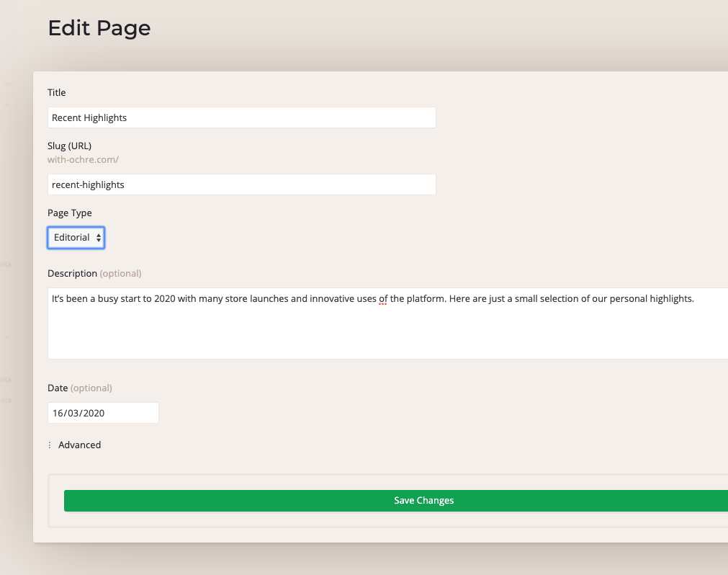Click the Description label text
728x575 pixels.
click(x=72, y=273)
